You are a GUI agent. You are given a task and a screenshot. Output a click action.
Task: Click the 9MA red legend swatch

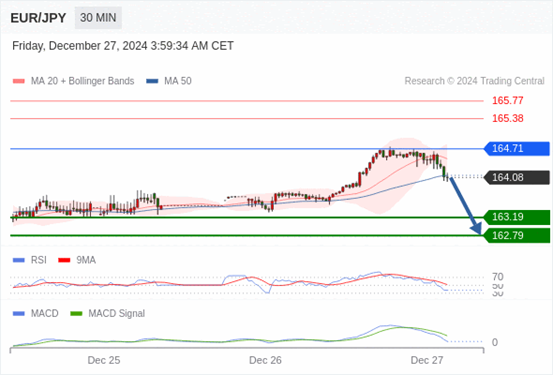pyautogui.click(x=64, y=260)
